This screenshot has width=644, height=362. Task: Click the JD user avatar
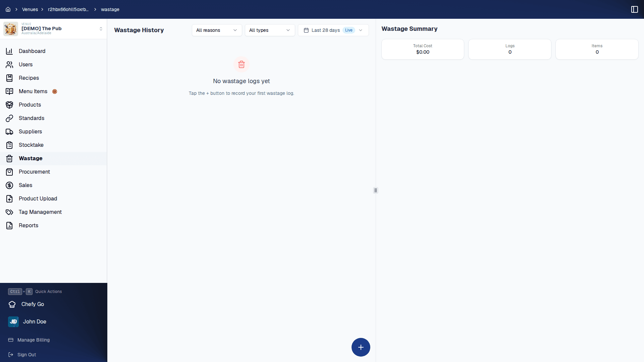tap(13, 322)
